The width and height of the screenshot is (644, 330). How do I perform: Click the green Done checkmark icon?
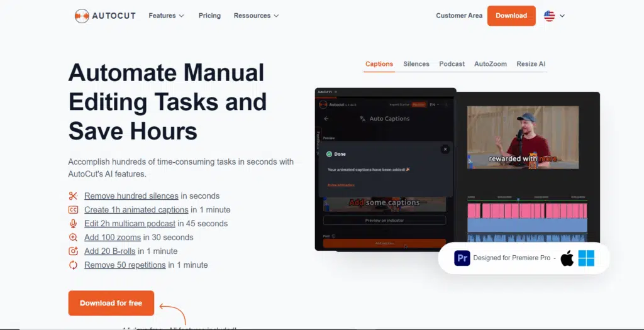[329, 155]
